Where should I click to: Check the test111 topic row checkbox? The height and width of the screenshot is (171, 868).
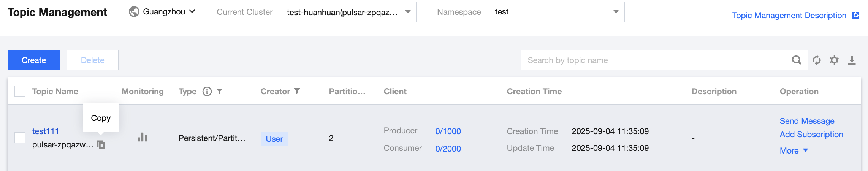(20, 138)
